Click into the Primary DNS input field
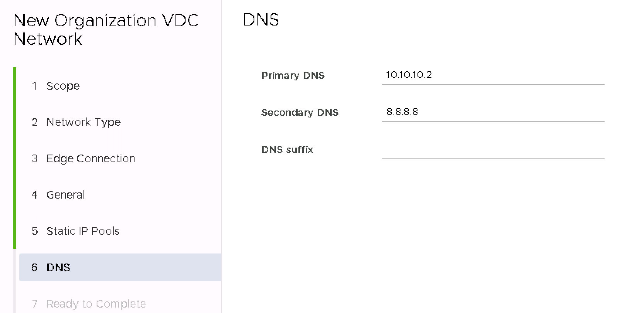 pyautogui.click(x=492, y=75)
